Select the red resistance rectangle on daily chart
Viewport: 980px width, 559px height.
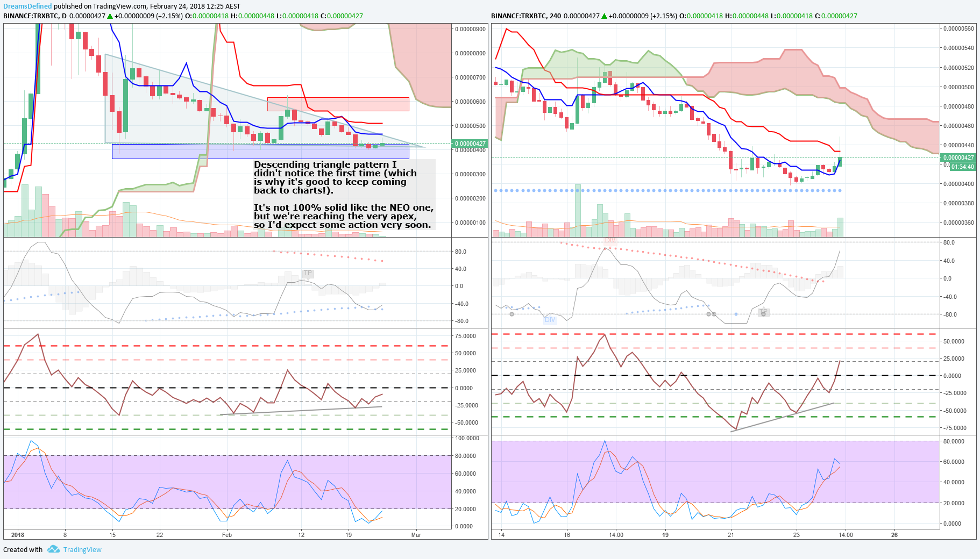[x=338, y=104]
